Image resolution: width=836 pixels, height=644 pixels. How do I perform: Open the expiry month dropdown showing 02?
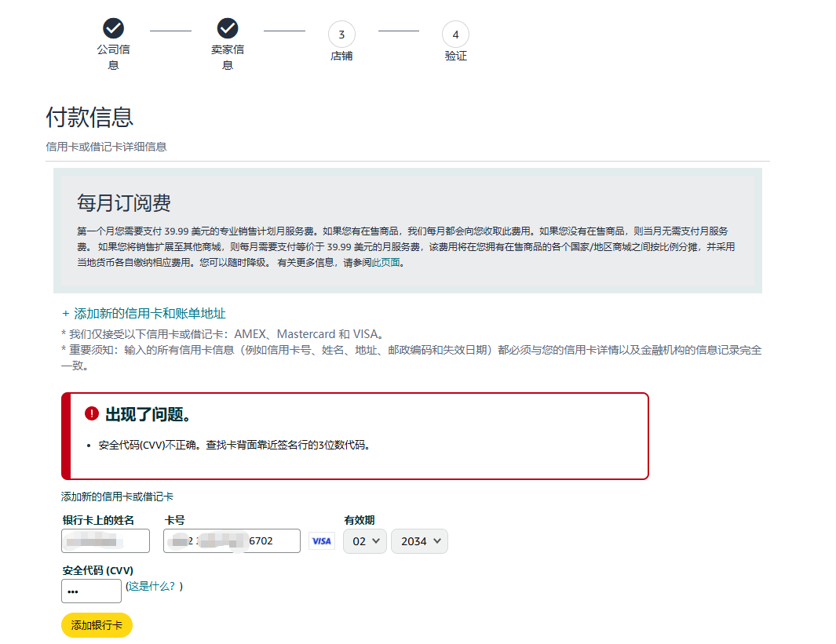[365, 541]
